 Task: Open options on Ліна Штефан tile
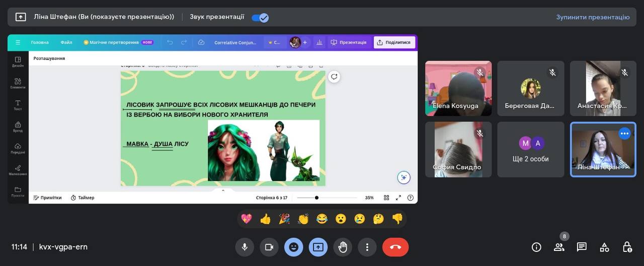tap(624, 134)
